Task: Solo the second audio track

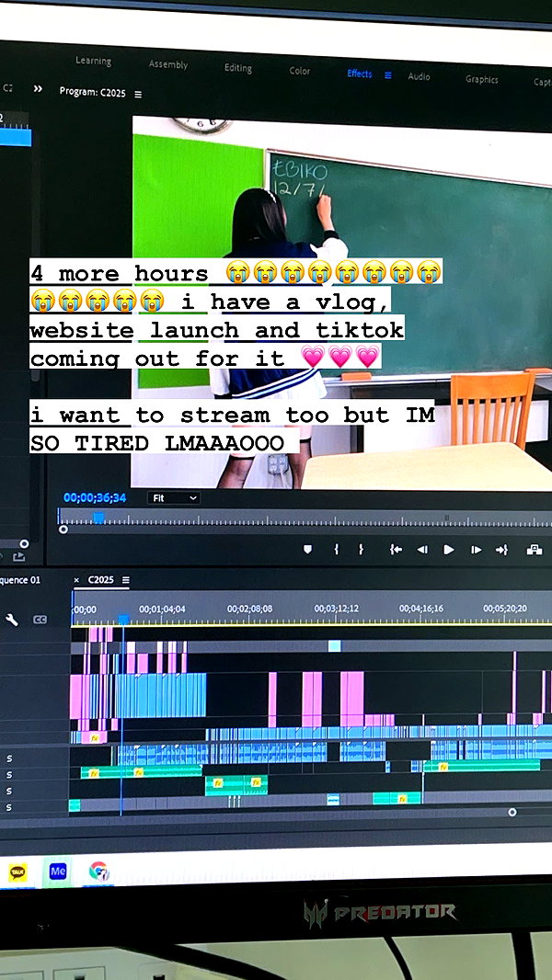Action: 9,775
